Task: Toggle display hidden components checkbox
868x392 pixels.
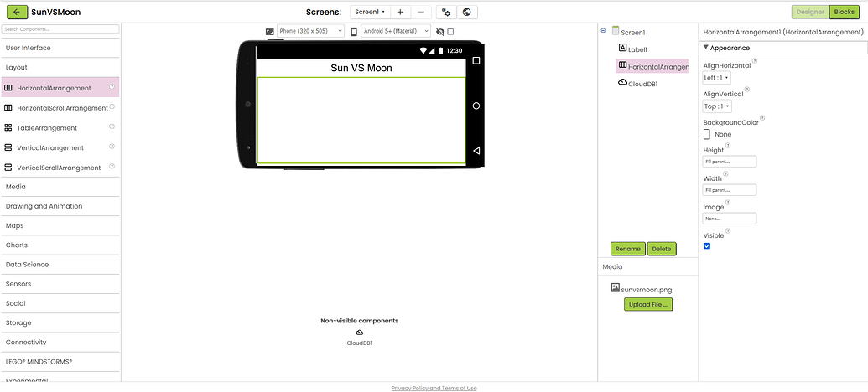Action: click(x=451, y=32)
